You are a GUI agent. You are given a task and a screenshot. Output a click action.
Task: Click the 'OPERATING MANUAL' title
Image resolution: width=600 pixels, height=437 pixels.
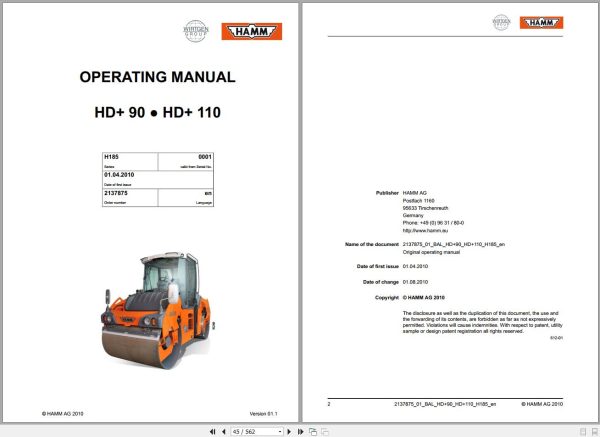pos(157,77)
